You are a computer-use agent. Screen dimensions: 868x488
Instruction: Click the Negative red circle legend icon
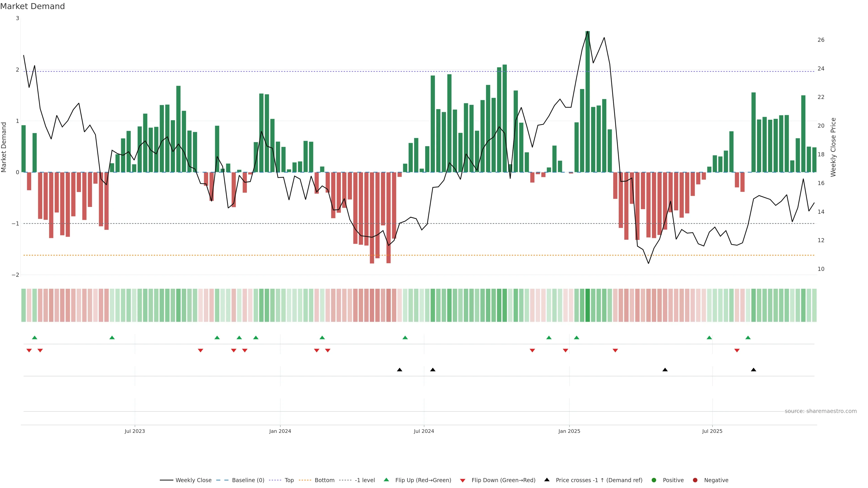coord(695,480)
